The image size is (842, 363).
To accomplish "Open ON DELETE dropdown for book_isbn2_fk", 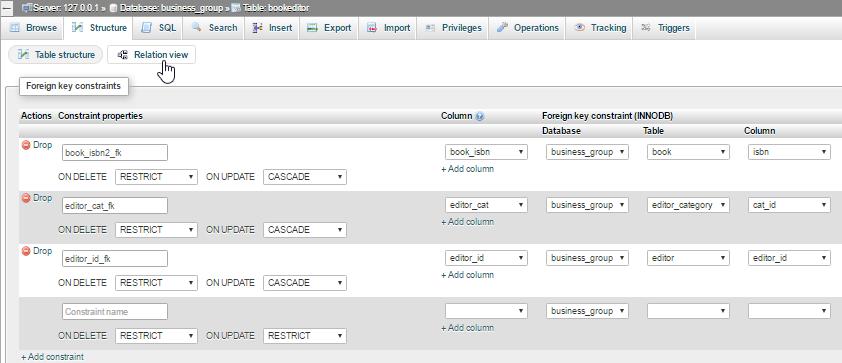I will tap(156, 177).
